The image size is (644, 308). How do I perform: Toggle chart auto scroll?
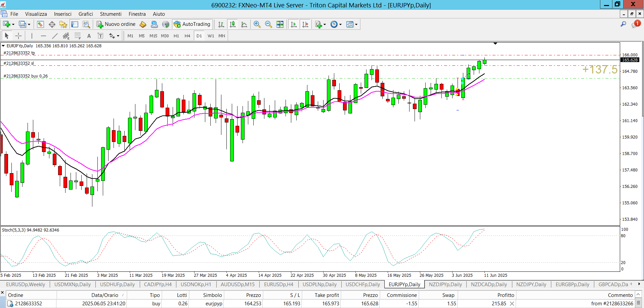click(x=294, y=24)
